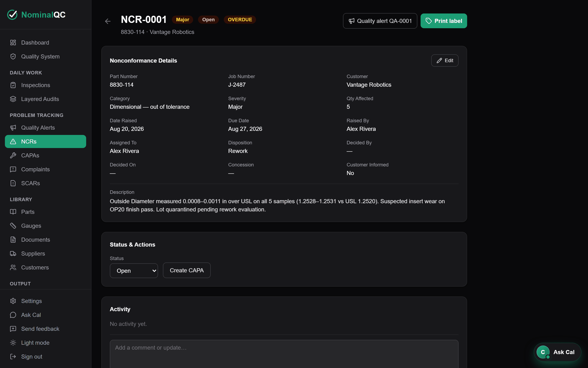Click the NominalQC checkmark logo
The width and height of the screenshot is (588, 368).
tap(12, 15)
